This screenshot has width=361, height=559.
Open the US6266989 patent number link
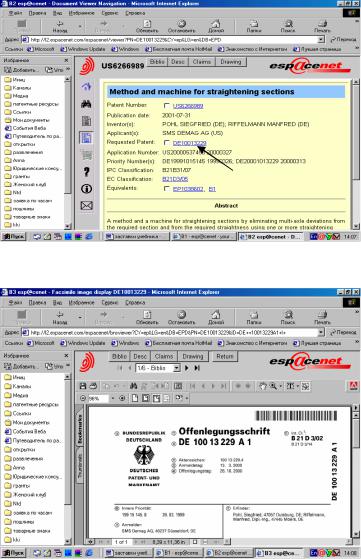tap(188, 106)
